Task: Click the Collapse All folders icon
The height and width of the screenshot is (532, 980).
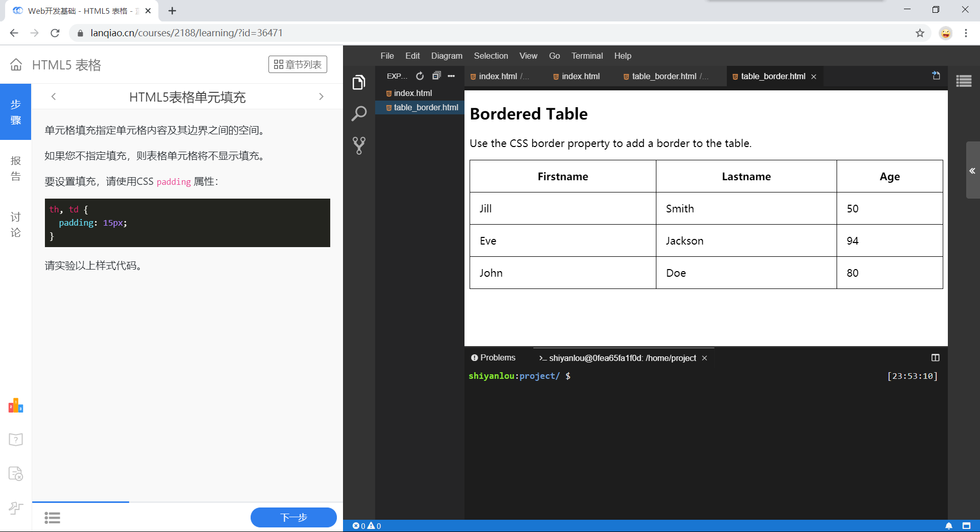Action: pos(436,76)
